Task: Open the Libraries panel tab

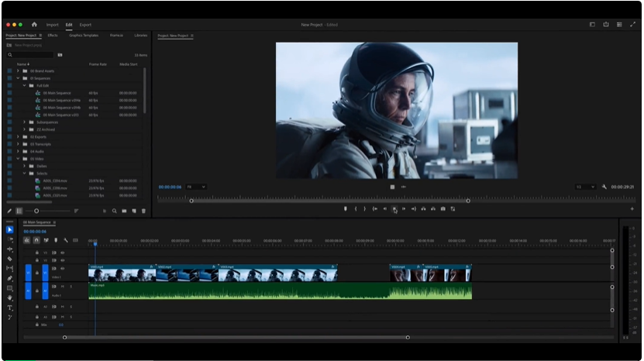Action: click(x=141, y=36)
